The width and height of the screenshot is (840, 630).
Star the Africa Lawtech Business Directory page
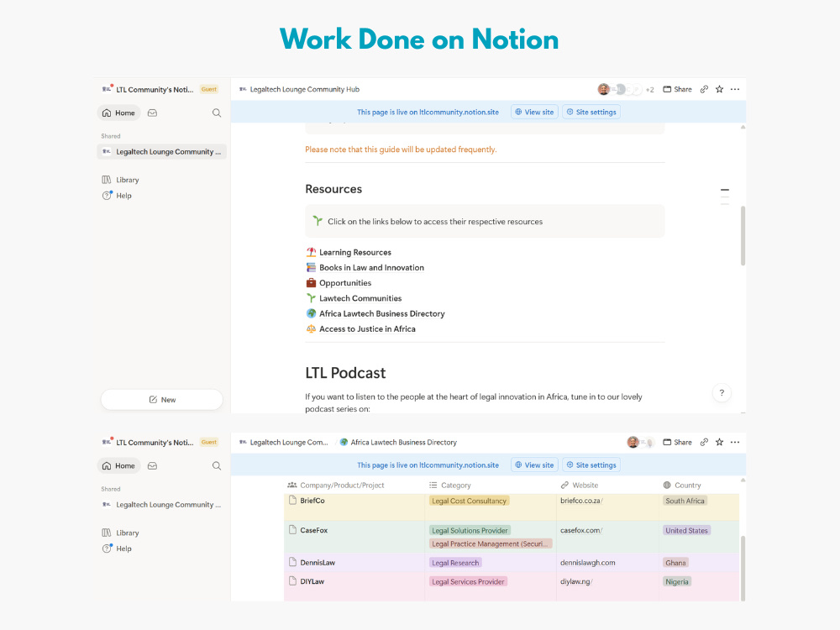tap(720, 443)
